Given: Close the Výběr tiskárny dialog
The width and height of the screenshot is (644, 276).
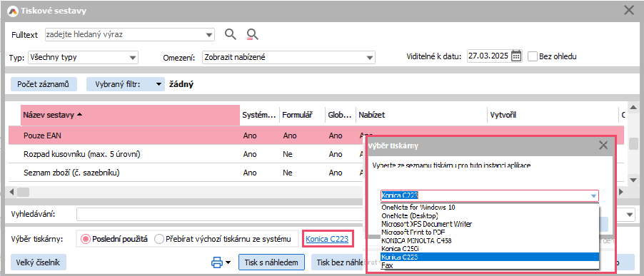Looking at the screenshot, I should 603,145.
